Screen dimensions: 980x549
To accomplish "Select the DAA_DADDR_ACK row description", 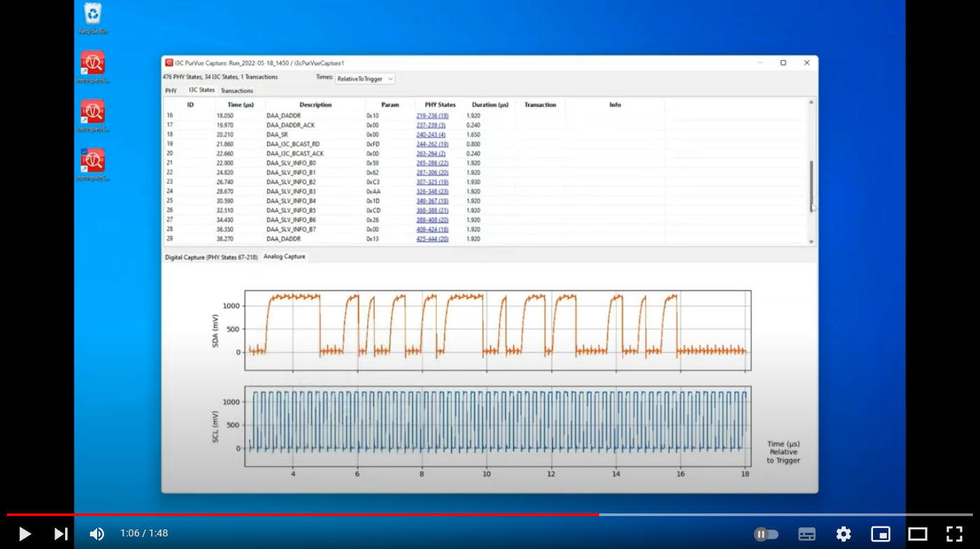I will (291, 125).
